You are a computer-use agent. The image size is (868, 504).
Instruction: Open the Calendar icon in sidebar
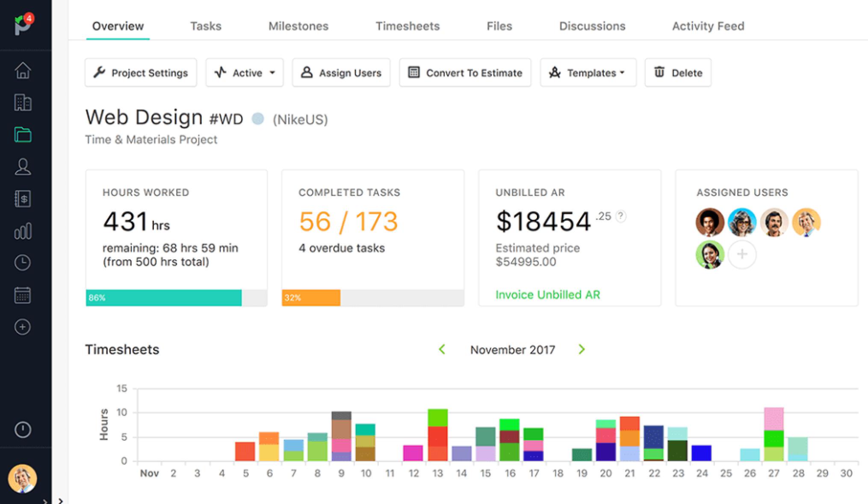(23, 295)
